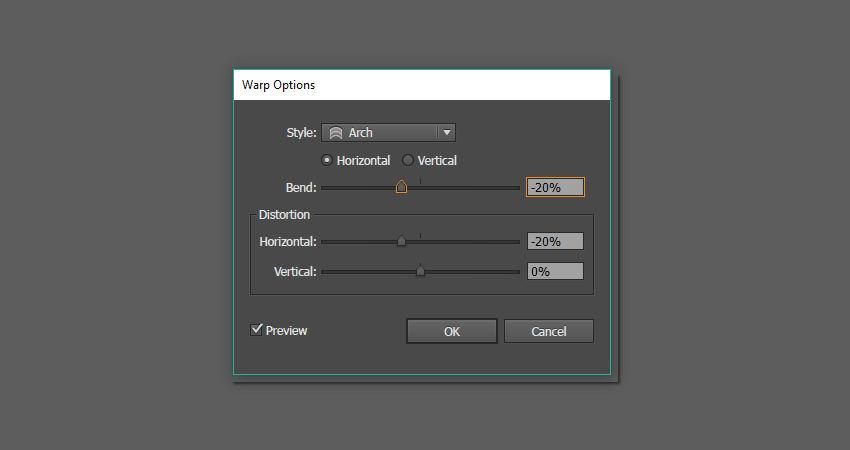Image resolution: width=850 pixels, height=450 pixels.
Task: Click the Style: label text
Action: (x=301, y=133)
